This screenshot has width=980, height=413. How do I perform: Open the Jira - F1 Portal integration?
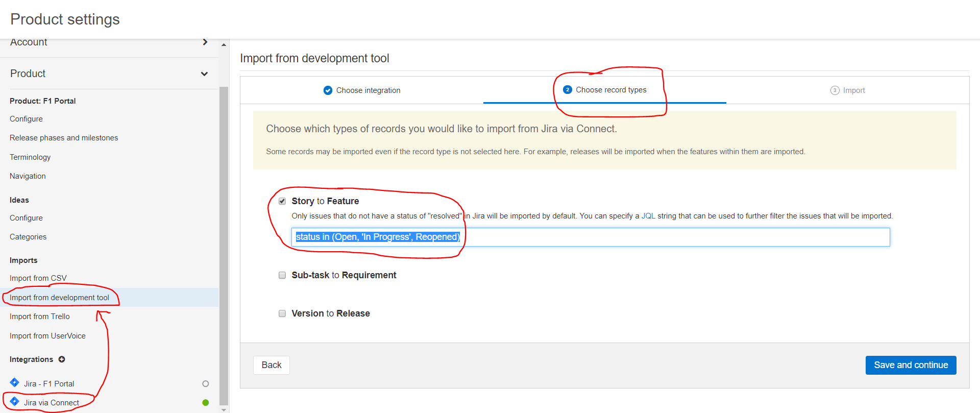click(49, 384)
